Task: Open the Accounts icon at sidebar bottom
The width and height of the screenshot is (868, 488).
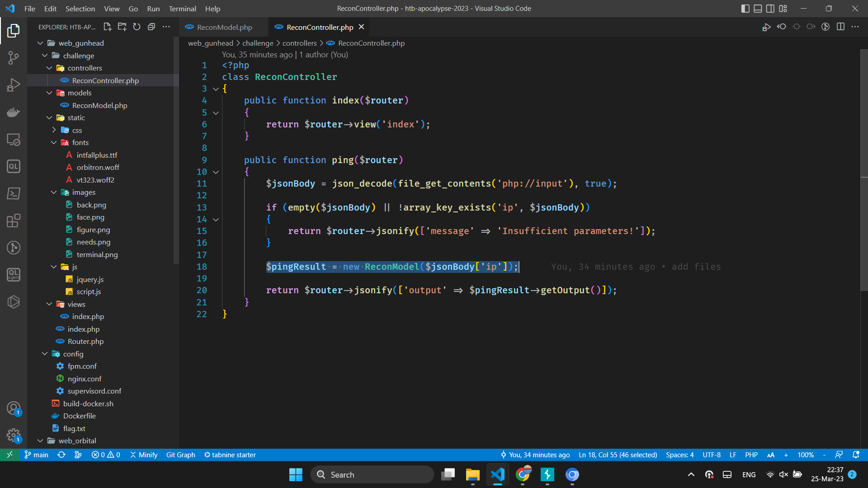Action: click(14, 408)
